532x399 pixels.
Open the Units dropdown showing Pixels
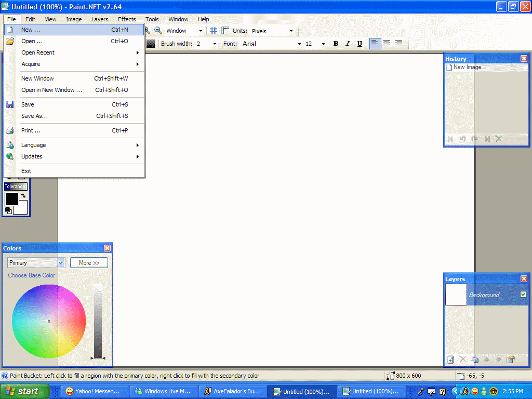pyautogui.click(x=273, y=31)
